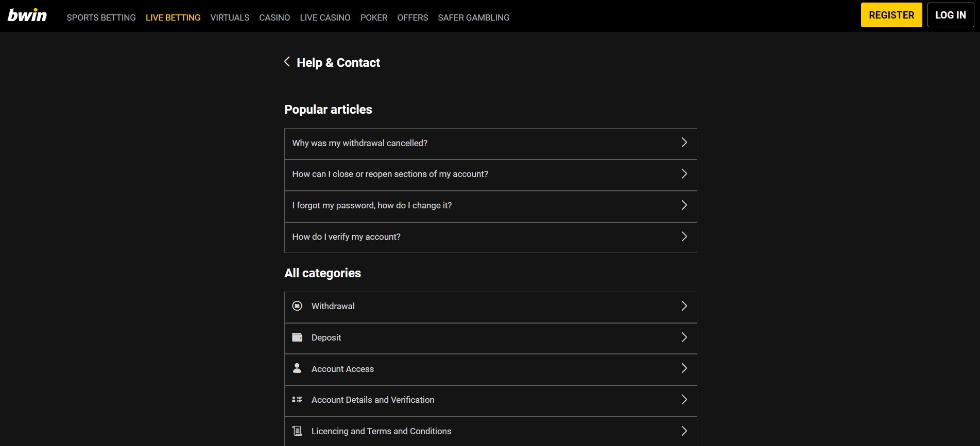Click the Account Access person icon

[x=297, y=368]
